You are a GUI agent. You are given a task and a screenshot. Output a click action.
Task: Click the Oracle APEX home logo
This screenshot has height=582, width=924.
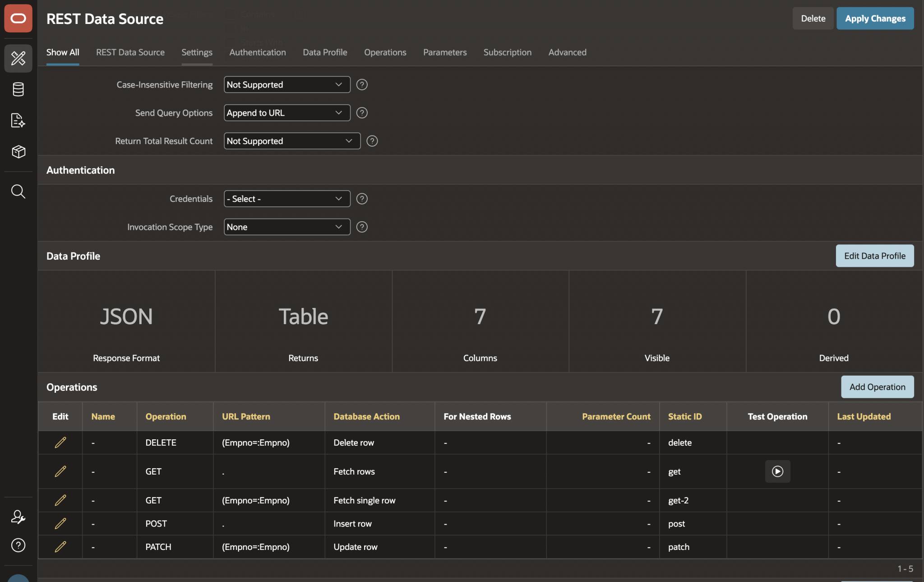pyautogui.click(x=18, y=19)
